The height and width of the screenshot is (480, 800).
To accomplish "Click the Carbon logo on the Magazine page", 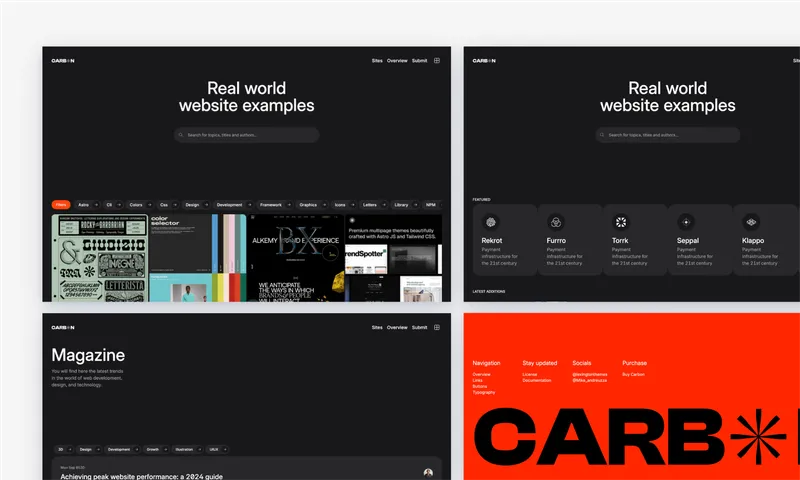I will (x=63, y=327).
